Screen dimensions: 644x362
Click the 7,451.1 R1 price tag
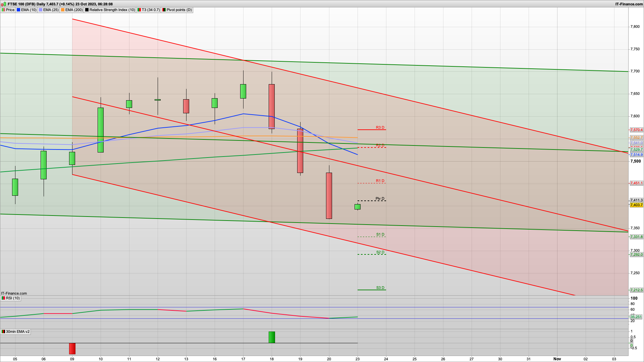(x=636, y=183)
